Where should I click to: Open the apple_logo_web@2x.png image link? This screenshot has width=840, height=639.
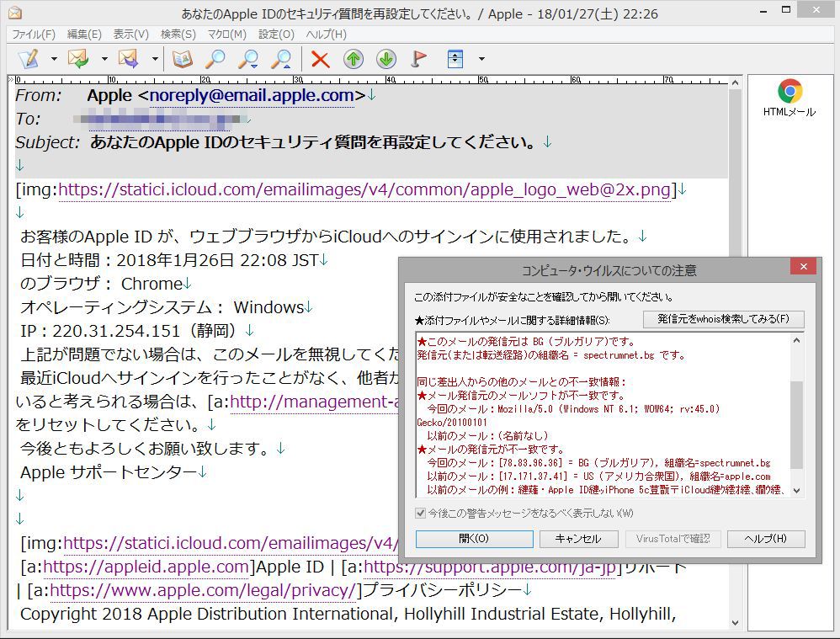[364, 189]
